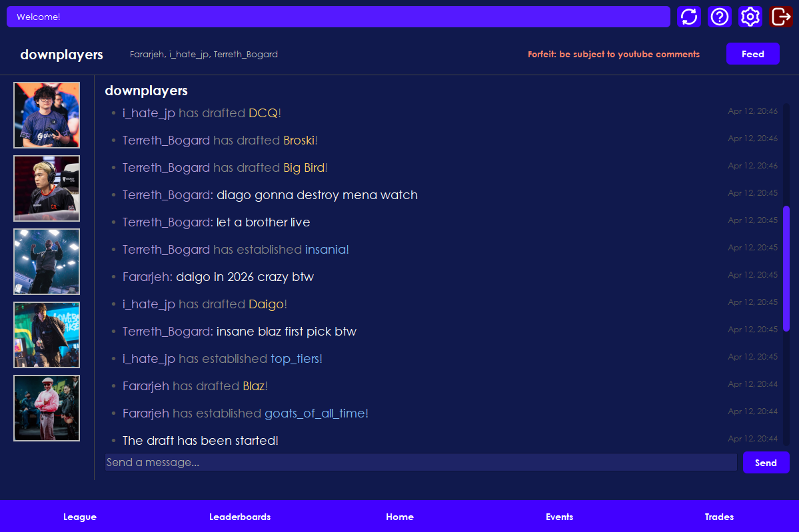Focus the Send a message input field

pyautogui.click(x=421, y=462)
